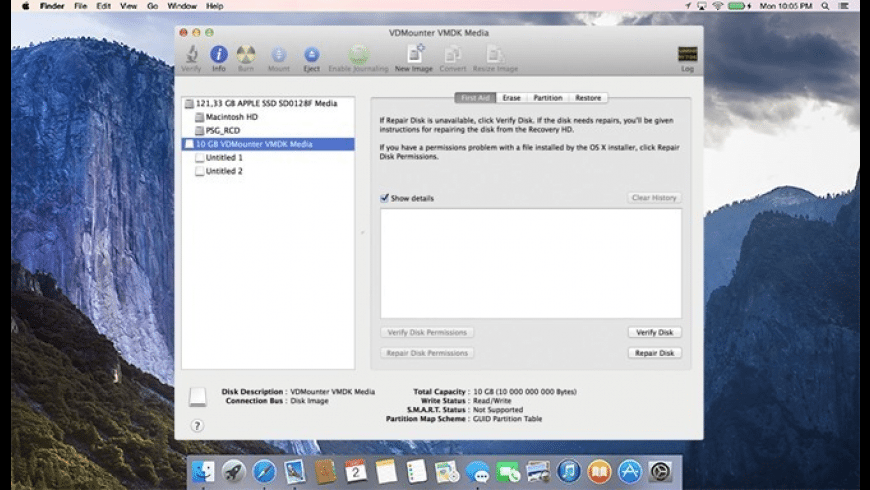
Task: Launch iTunes from the Dock
Action: [569, 472]
